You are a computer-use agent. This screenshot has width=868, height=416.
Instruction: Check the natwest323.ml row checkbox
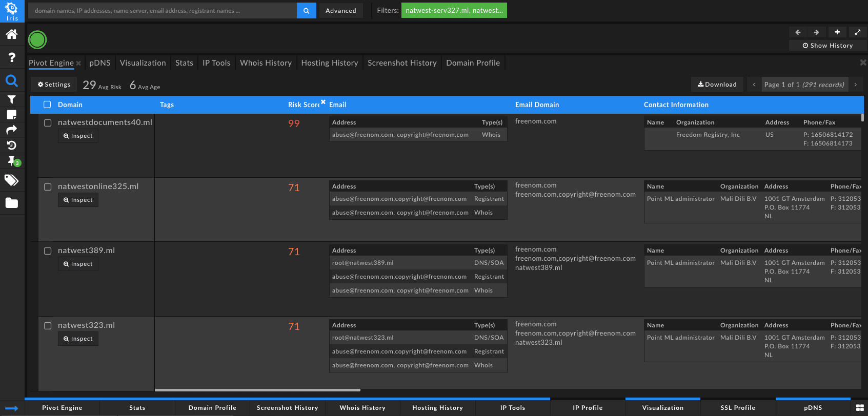(x=48, y=326)
